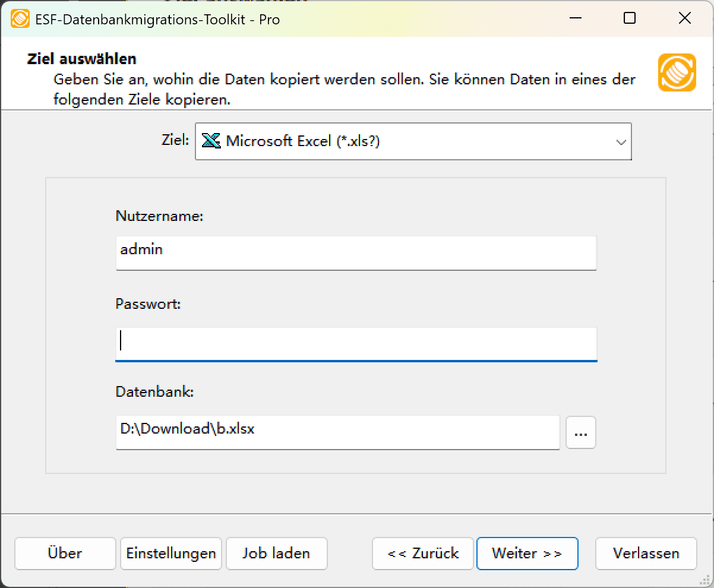This screenshot has width=714, height=588.
Task: Expand target selection with the chevron arrow
Action: point(621,141)
